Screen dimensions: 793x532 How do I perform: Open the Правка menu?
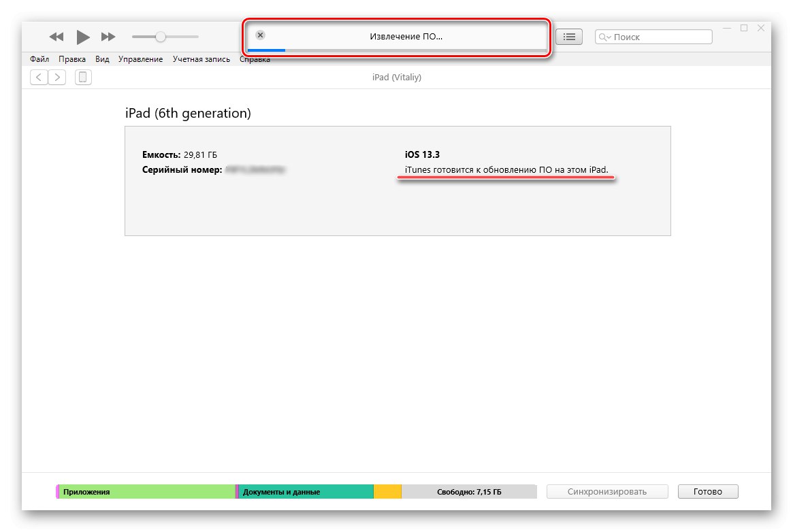(x=71, y=59)
